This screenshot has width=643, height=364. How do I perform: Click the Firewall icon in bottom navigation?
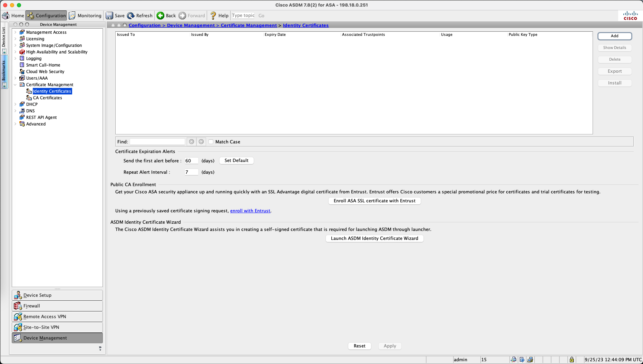(x=18, y=306)
